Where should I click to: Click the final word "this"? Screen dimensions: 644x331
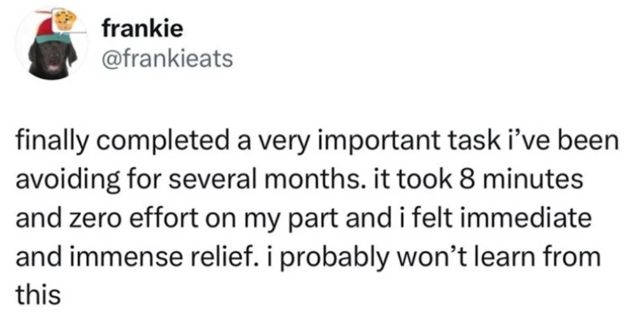[38, 294]
